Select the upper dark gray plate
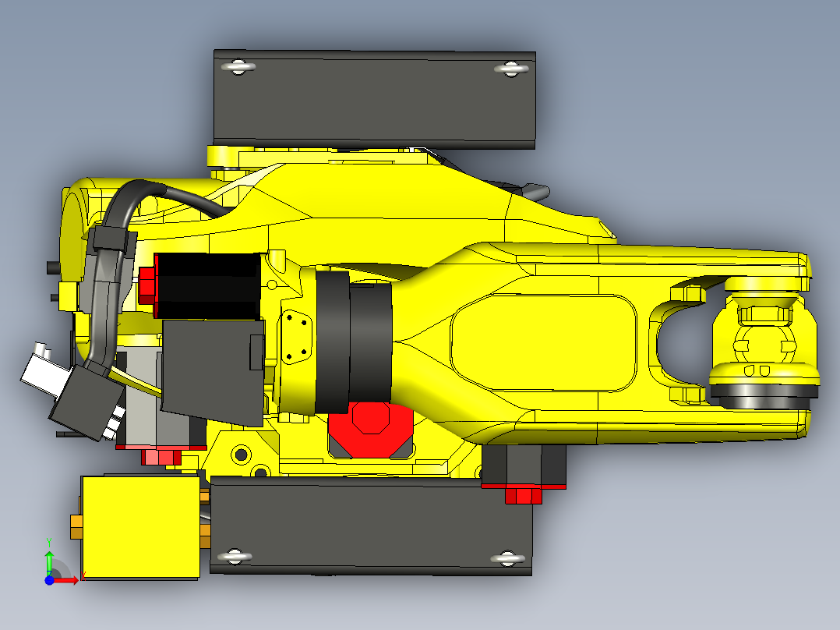This screenshot has height=630, width=840. click(375, 100)
